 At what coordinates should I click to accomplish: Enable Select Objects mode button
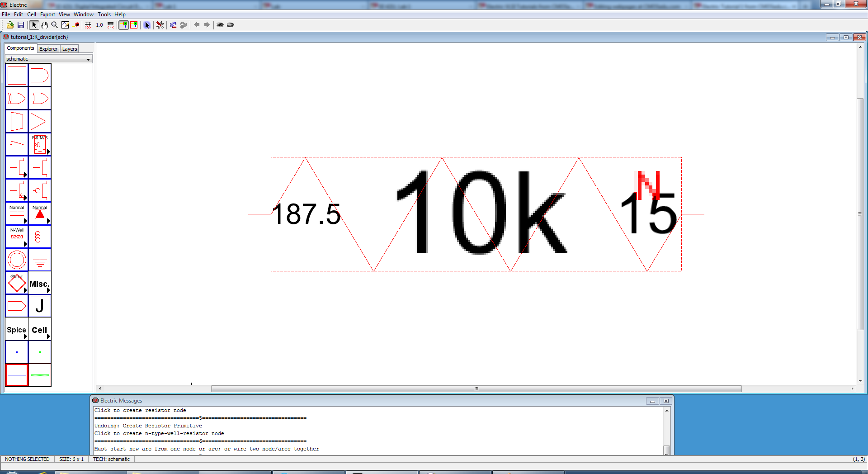[x=124, y=25]
